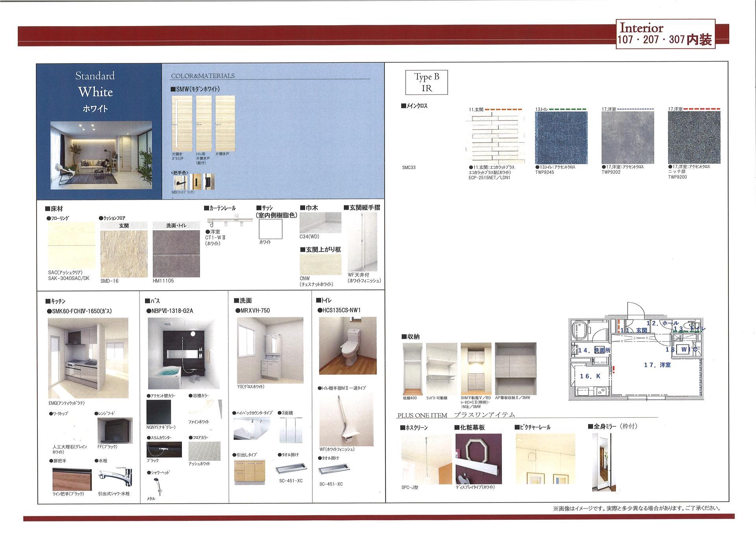Viewport: 756px width, 534px height.
Task: Click the pillow shelf 400 storage image
Action: pyautogui.click(x=412, y=369)
